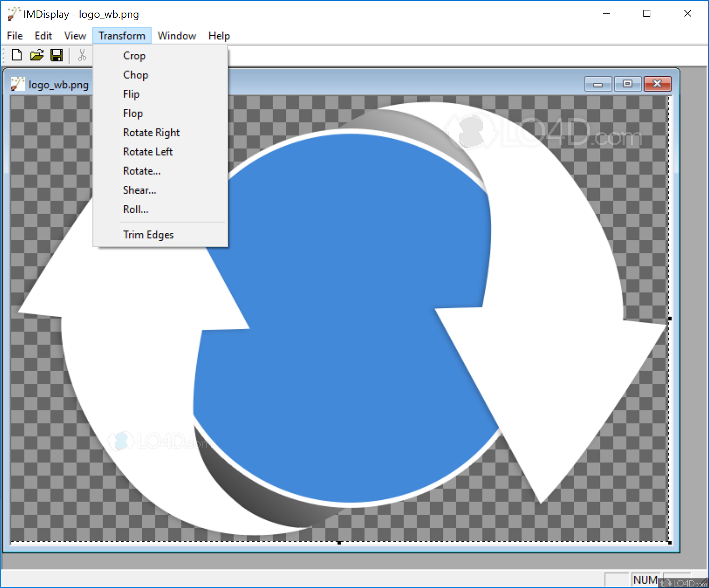Image resolution: width=709 pixels, height=588 pixels.
Task: Open the View menu
Action: (x=75, y=36)
